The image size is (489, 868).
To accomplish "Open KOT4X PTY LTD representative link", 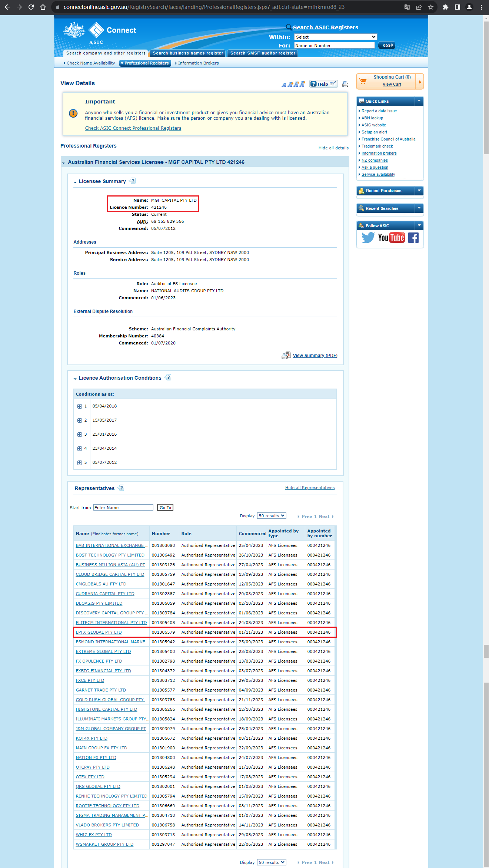I will point(92,738).
